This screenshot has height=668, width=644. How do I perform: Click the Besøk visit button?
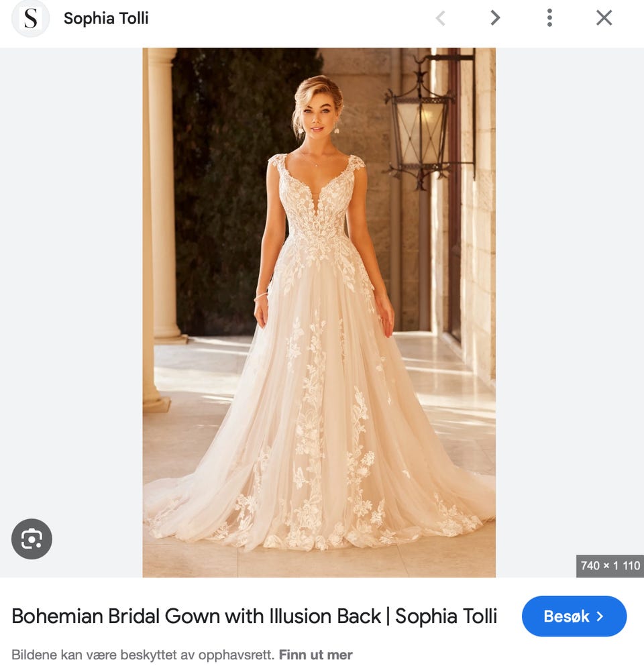click(574, 616)
